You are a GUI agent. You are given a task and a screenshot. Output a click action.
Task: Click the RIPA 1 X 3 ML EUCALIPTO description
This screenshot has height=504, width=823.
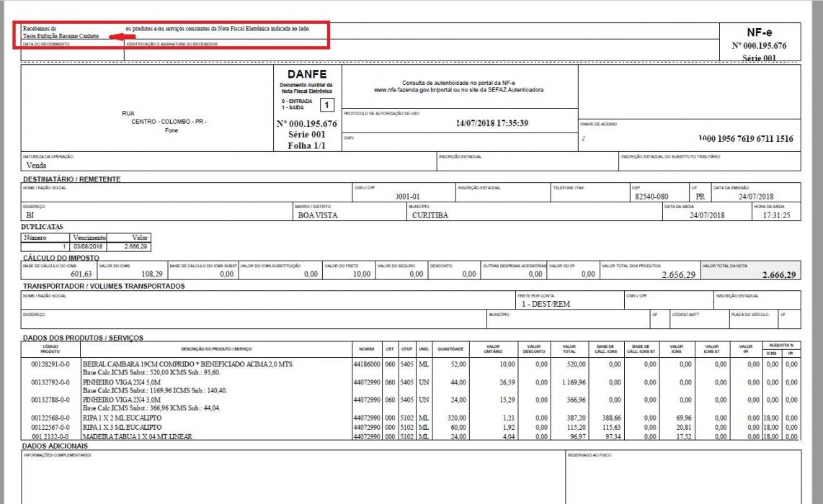tap(123, 428)
